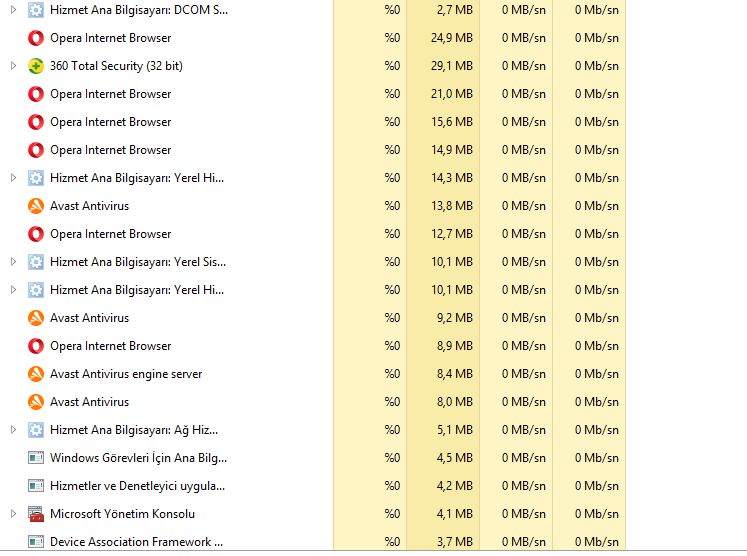Click the 14,3 MB memory value
Image resolution: width=747 pixels, height=556 pixels.
pyautogui.click(x=452, y=178)
